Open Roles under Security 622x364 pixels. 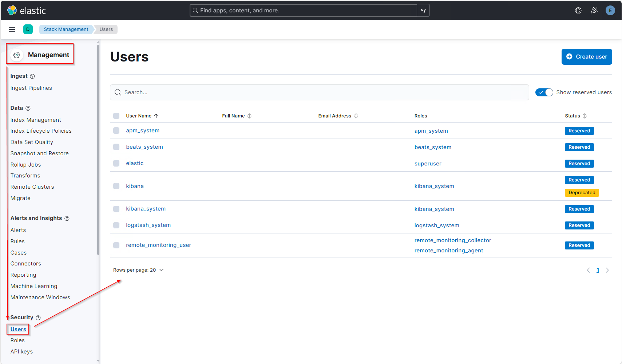18,340
